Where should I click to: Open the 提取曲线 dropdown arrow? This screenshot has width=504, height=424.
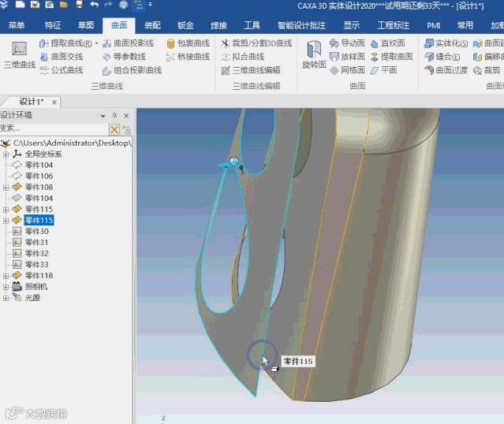click(96, 43)
